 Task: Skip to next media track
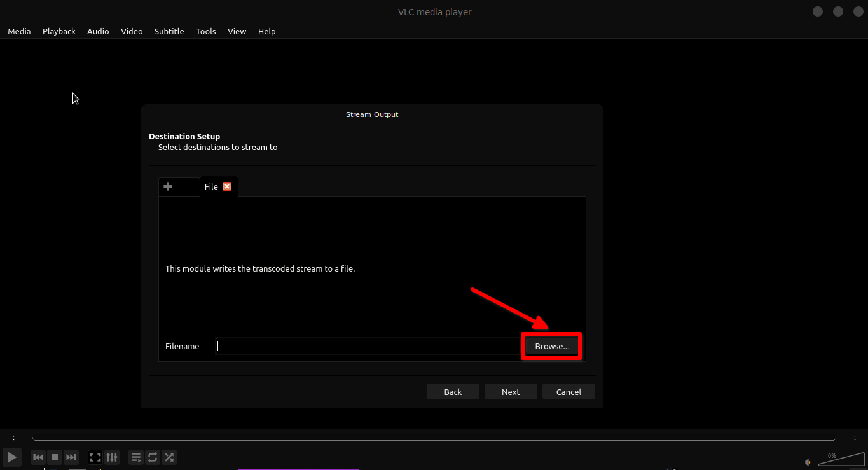click(x=71, y=457)
